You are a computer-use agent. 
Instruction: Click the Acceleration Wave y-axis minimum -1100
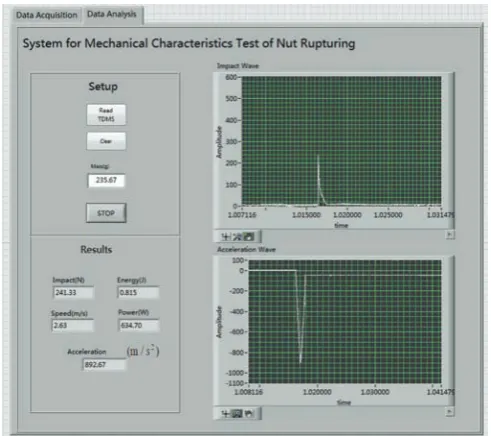click(x=236, y=383)
